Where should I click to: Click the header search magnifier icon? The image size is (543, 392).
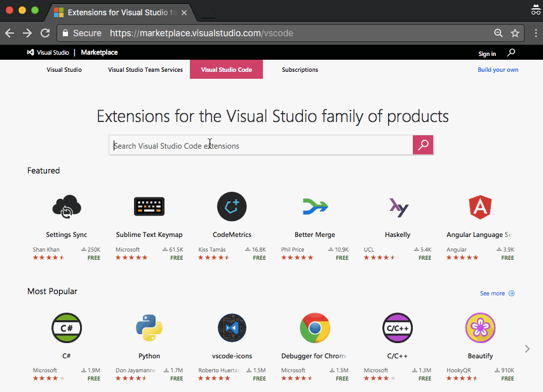511,53
